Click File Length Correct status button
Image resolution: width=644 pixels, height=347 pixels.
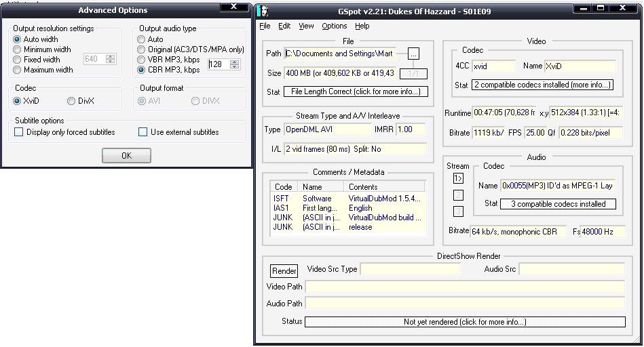coord(356,91)
